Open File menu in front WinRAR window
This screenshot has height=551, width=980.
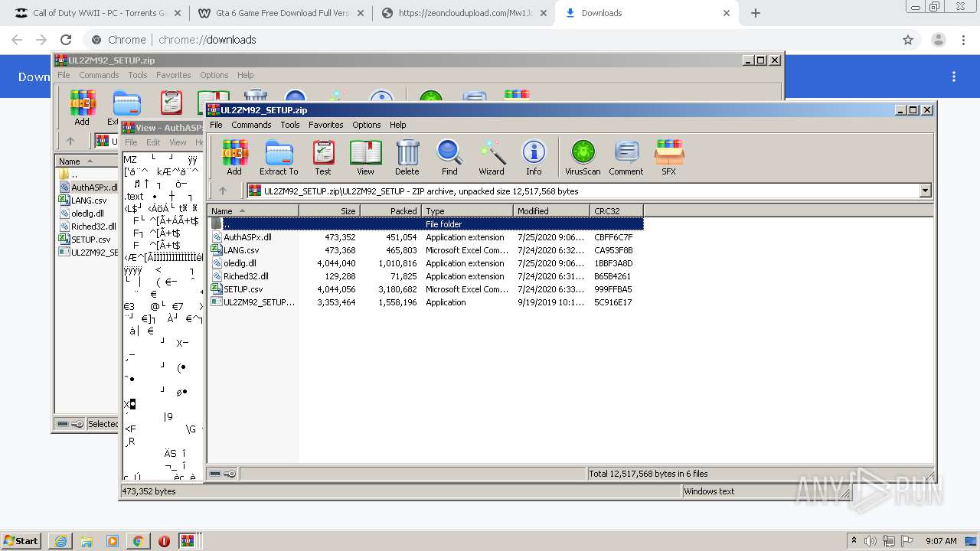[x=216, y=125]
